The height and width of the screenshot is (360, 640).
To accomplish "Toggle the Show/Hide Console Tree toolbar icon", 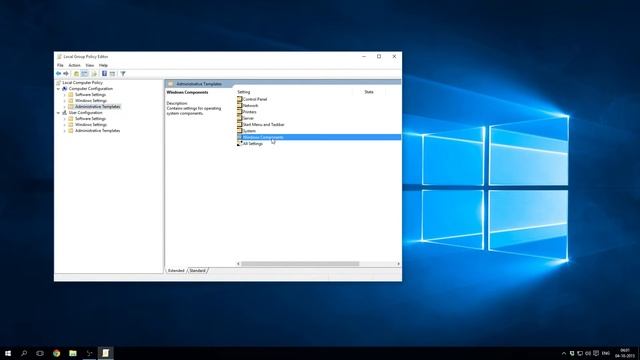I will point(84,73).
